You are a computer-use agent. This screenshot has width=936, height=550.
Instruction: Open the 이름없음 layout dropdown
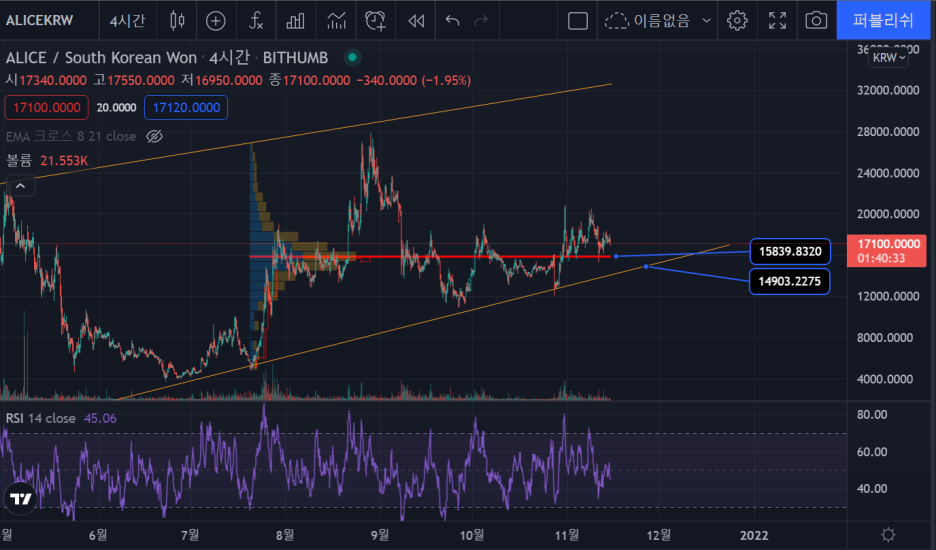click(657, 20)
